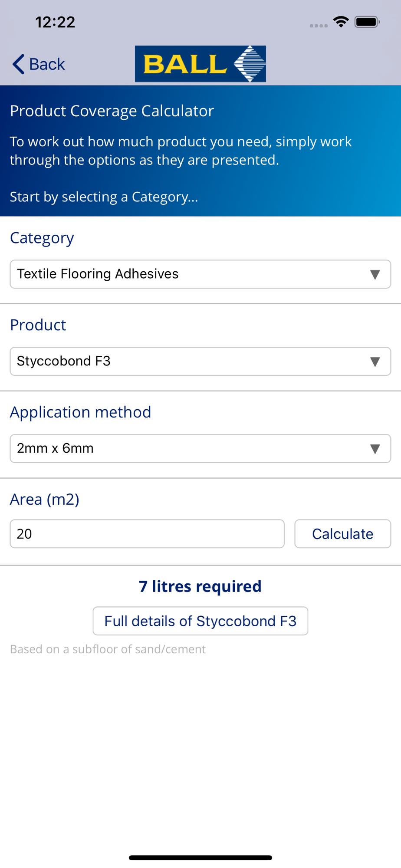The image size is (401, 868).
Task: Tap the back chevron arrow icon
Action: pos(18,64)
